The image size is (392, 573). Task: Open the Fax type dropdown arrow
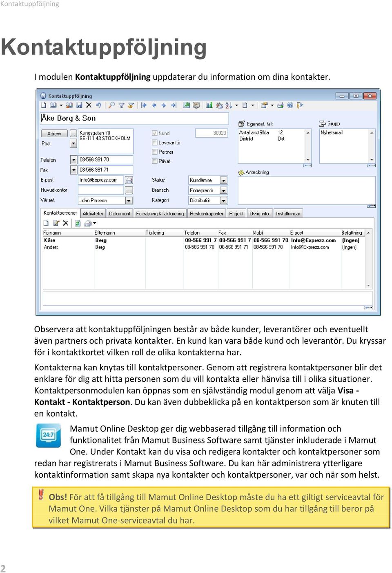point(74,170)
